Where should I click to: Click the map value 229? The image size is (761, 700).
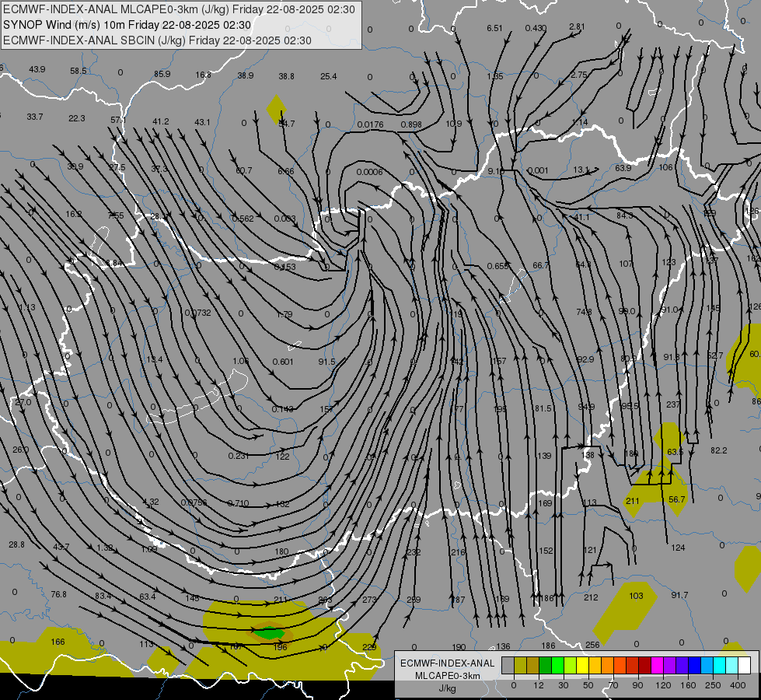pyautogui.click(x=369, y=647)
